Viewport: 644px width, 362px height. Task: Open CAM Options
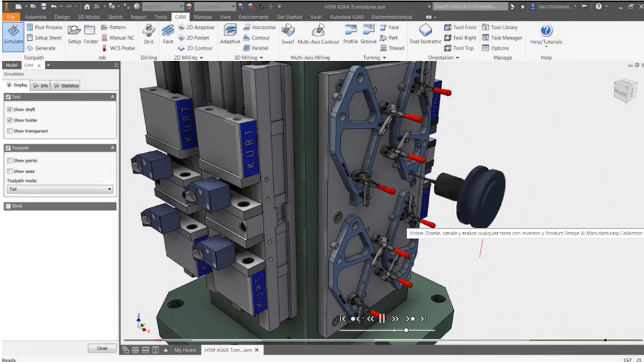pos(495,48)
